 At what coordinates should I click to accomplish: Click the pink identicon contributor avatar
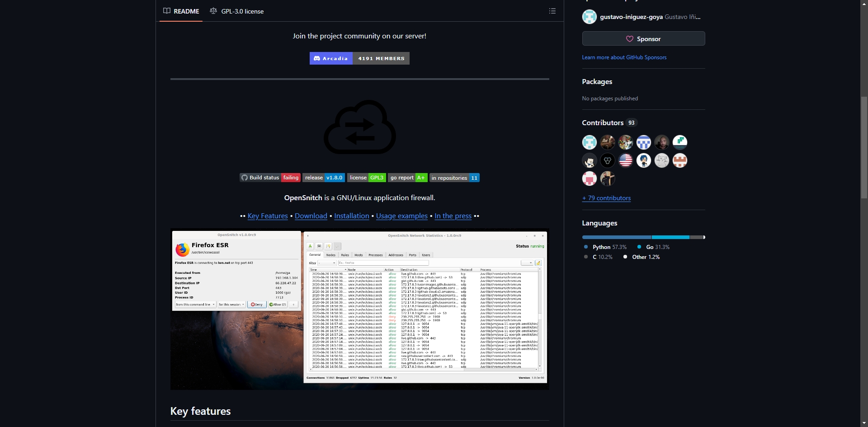tap(590, 178)
